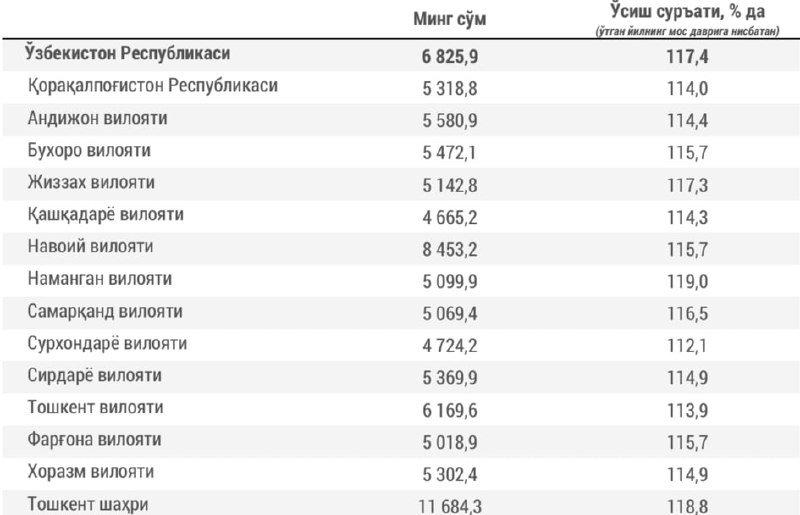This screenshot has width=800, height=515.
Task: Click the Тошкент шаҳри growth rate 118,8
Action: pyautogui.click(x=687, y=505)
